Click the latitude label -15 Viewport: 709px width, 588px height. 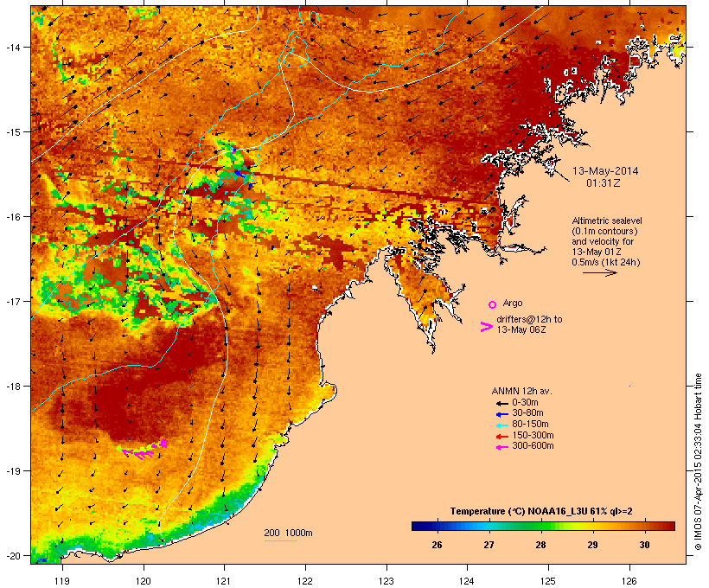12,132
